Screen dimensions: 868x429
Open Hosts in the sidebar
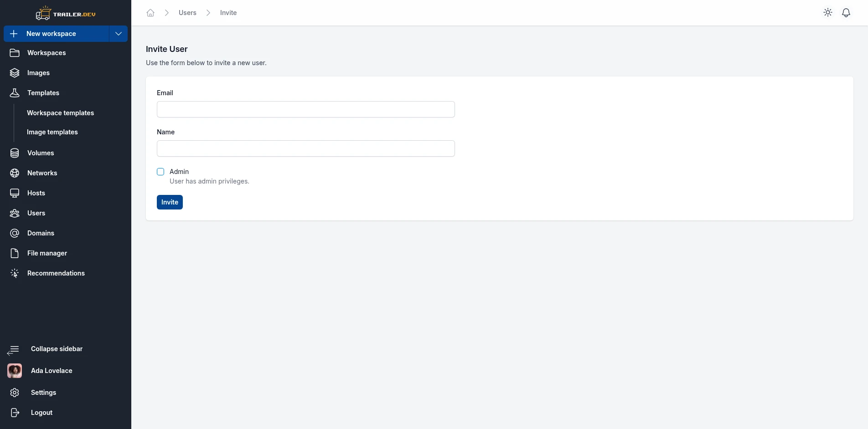pyautogui.click(x=36, y=193)
